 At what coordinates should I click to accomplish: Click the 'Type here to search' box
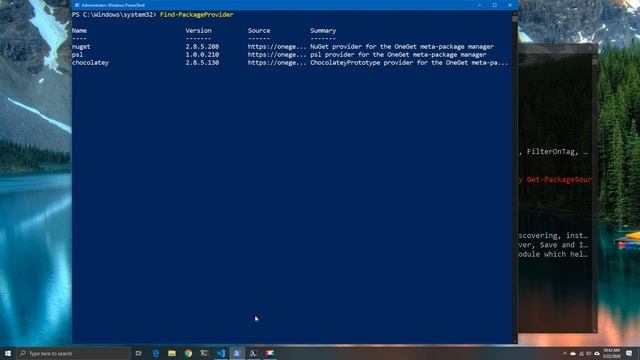pyautogui.click(x=74, y=353)
